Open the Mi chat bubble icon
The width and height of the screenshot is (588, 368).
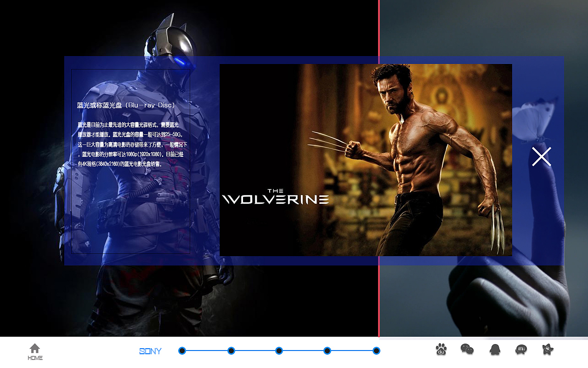pos(521,350)
